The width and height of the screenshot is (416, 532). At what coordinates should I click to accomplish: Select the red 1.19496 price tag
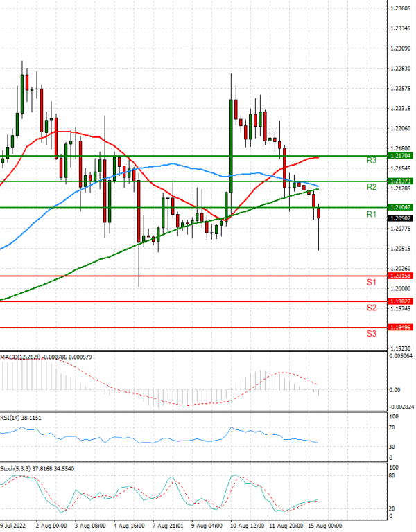click(400, 328)
